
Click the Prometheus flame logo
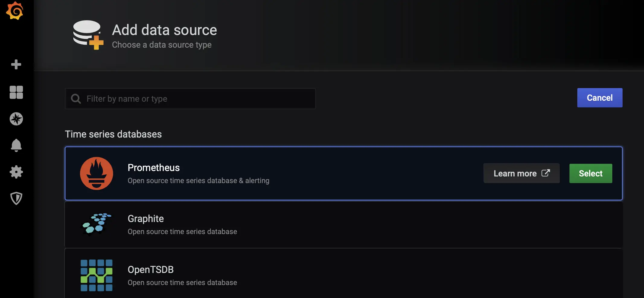pyautogui.click(x=97, y=173)
